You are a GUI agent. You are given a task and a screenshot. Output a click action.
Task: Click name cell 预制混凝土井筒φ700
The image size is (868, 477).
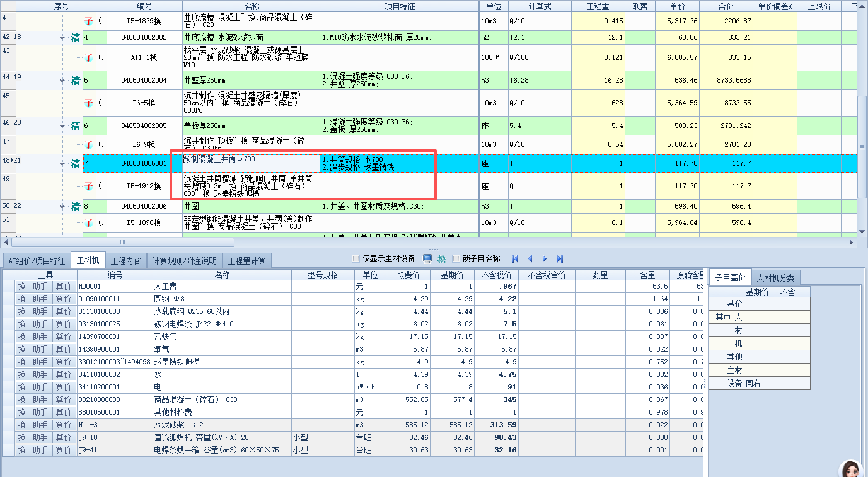tap(252, 164)
